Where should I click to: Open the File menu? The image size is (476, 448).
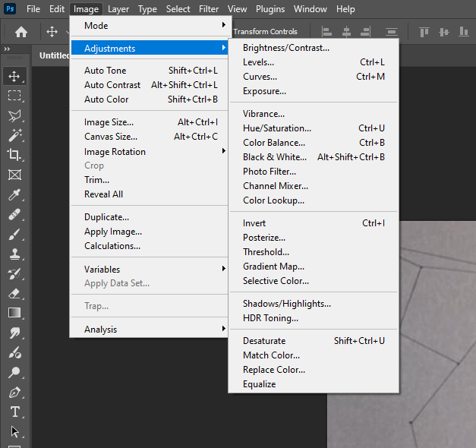33,9
